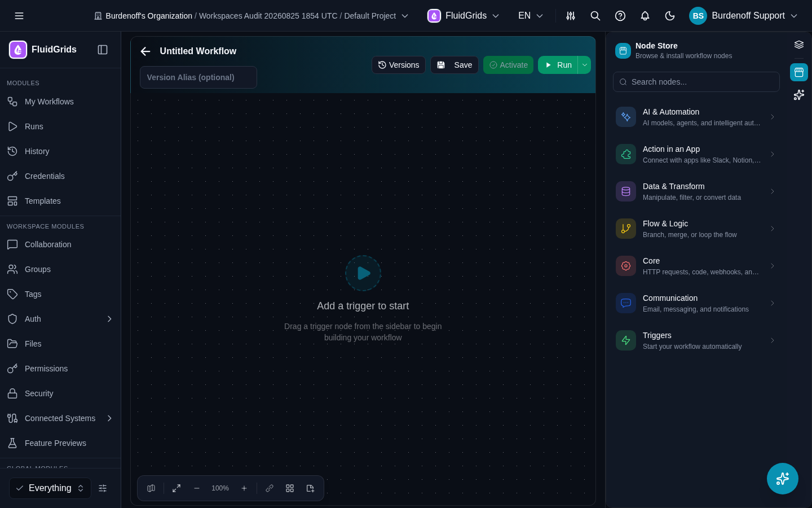Toggle the minimap icon in canvas toolbar
The image size is (812, 508).
point(151,488)
